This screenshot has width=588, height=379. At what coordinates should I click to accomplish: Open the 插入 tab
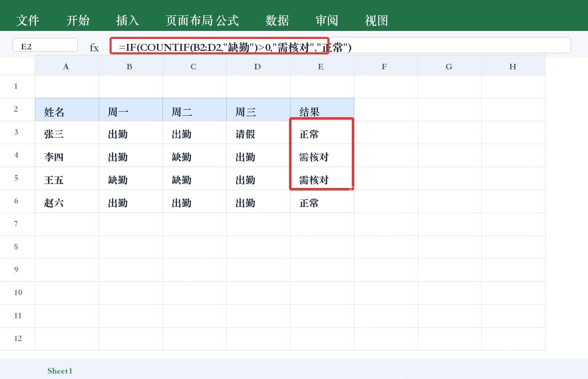(x=128, y=20)
